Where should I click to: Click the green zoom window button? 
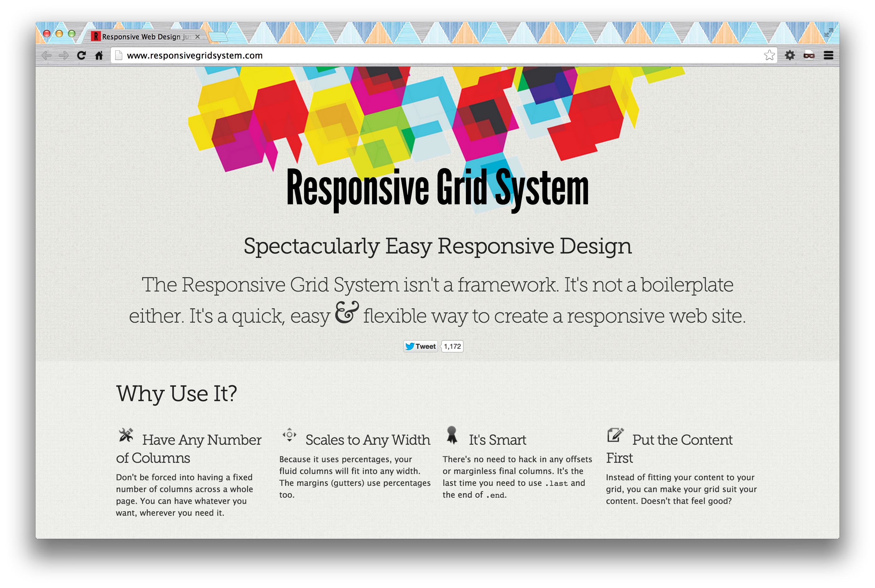71,33
